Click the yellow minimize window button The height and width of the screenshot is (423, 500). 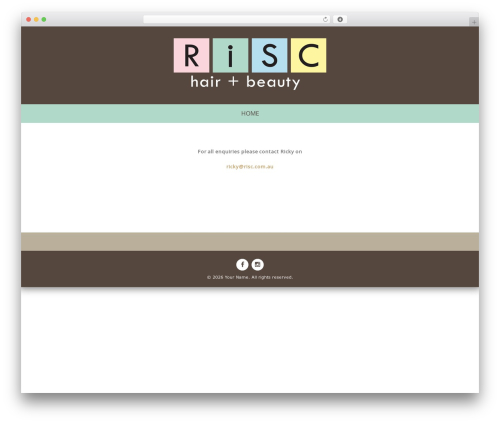36,19
